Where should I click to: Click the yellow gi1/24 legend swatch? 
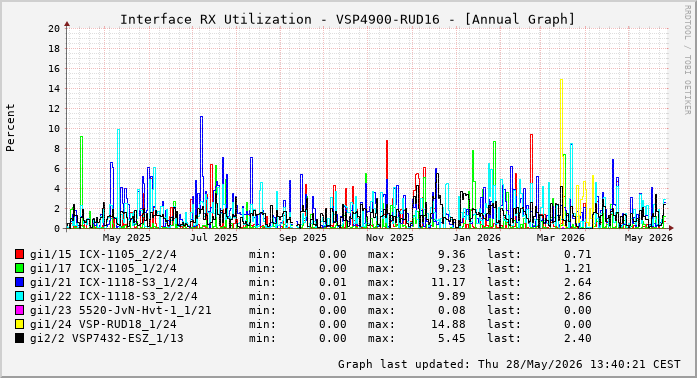20,324
